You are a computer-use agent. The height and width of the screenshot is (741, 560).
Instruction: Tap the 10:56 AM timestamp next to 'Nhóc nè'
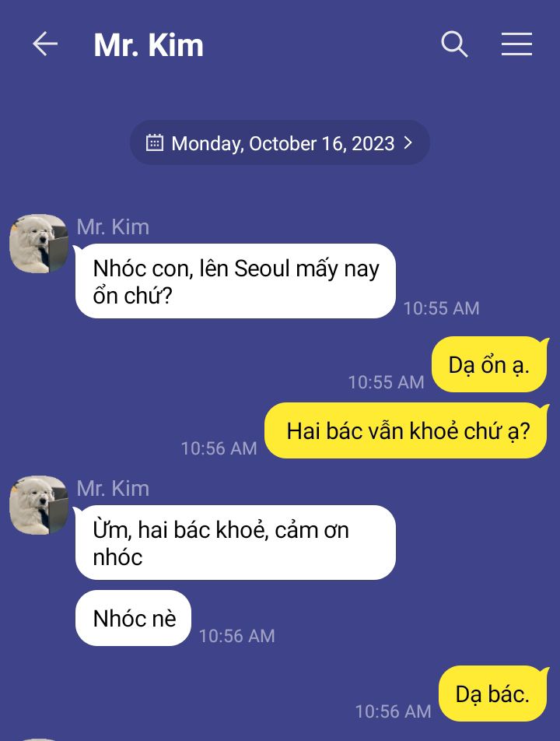point(236,636)
